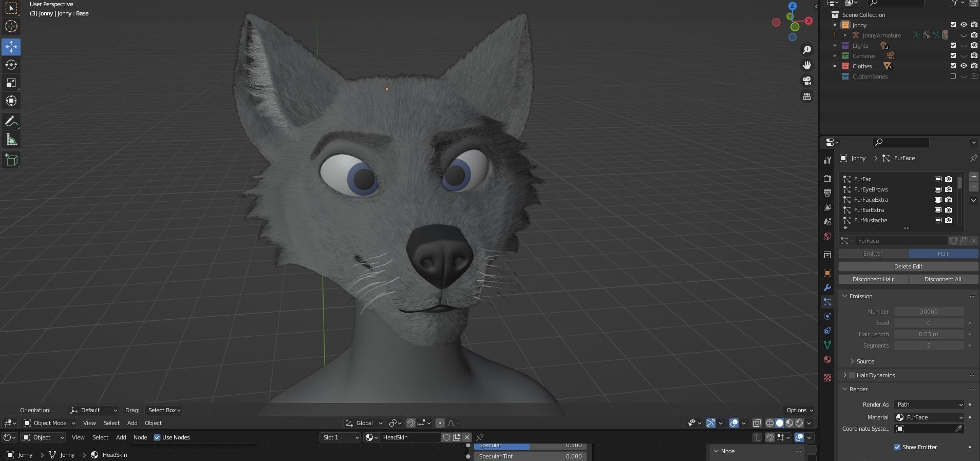The height and width of the screenshot is (461, 980).
Task: Open the Texture properties tab
Action: tap(827, 378)
